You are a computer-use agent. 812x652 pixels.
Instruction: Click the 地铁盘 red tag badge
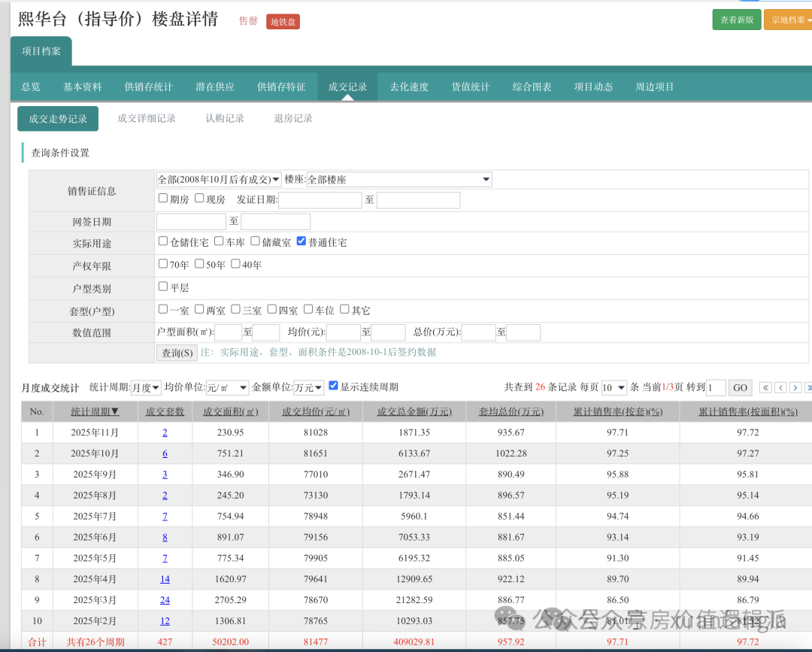(283, 21)
